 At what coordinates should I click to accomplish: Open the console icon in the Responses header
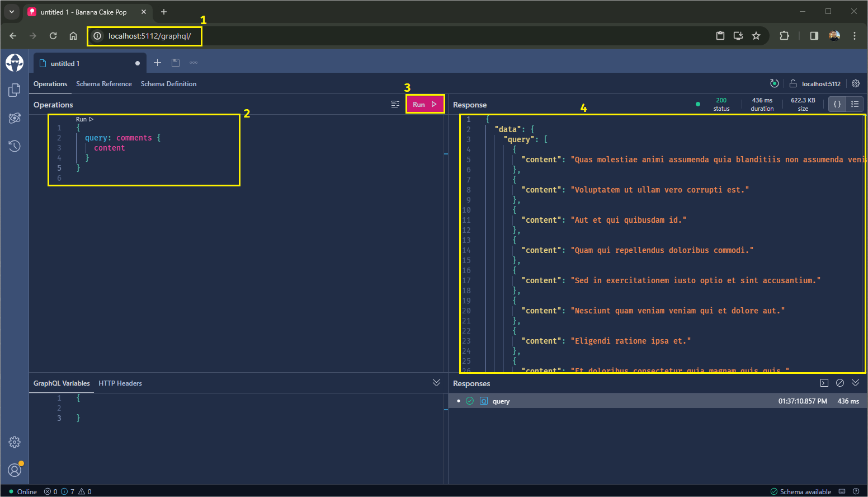[x=824, y=383]
